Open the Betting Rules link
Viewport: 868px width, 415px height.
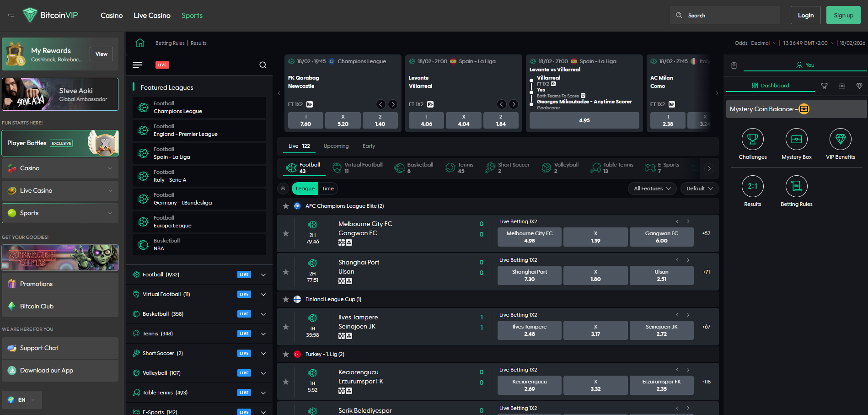[170, 43]
